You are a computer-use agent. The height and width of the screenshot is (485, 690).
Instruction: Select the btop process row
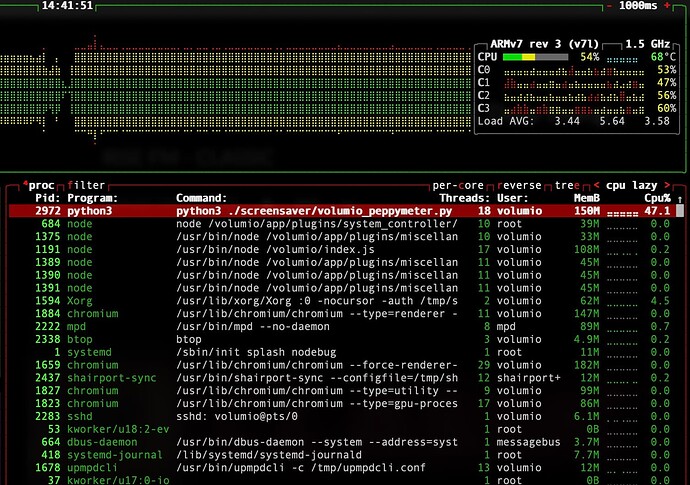(x=342, y=339)
